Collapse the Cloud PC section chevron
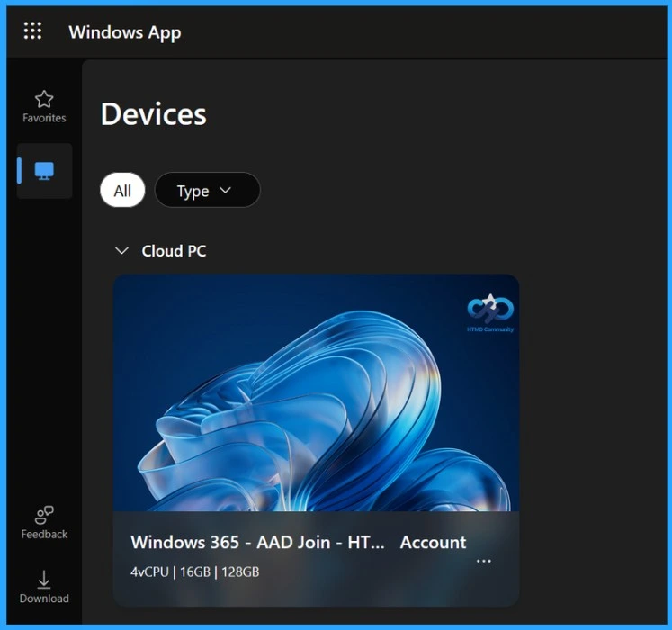Image resolution: width=672 pixels, height=630 pixels. 122,250
